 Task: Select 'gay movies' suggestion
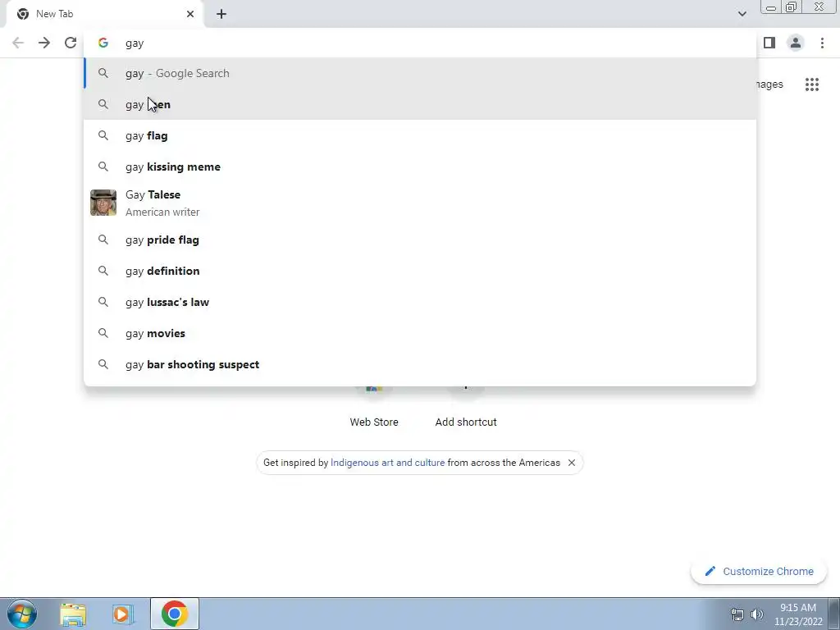(420, 333)
